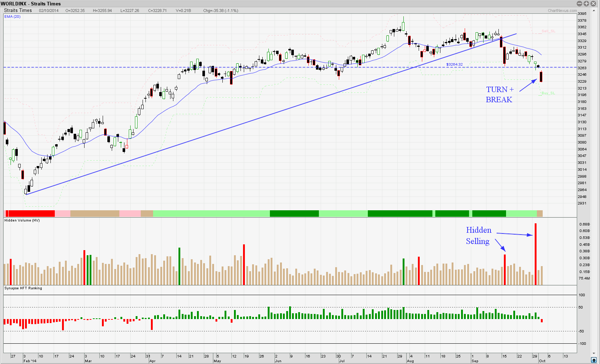This screenshot has width=600, height=364.
Task: Click the bright red trend ribbon segment
Action: pos(31,214)
